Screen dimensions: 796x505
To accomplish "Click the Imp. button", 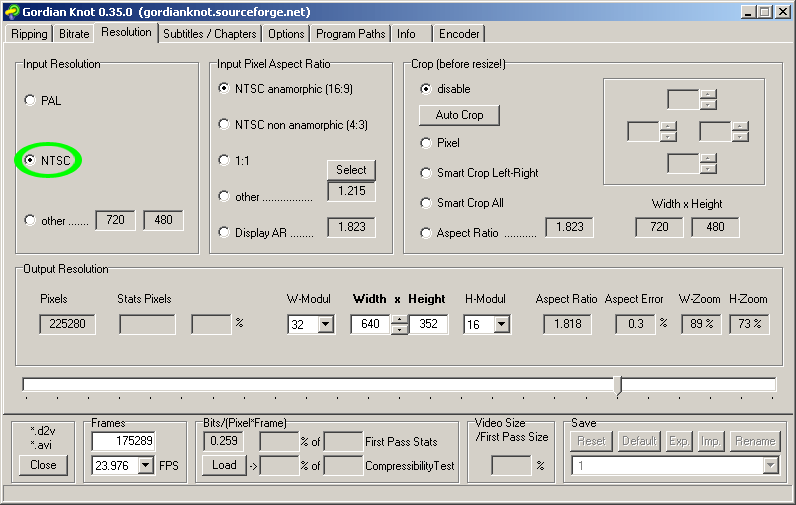I will click(710, 441).
